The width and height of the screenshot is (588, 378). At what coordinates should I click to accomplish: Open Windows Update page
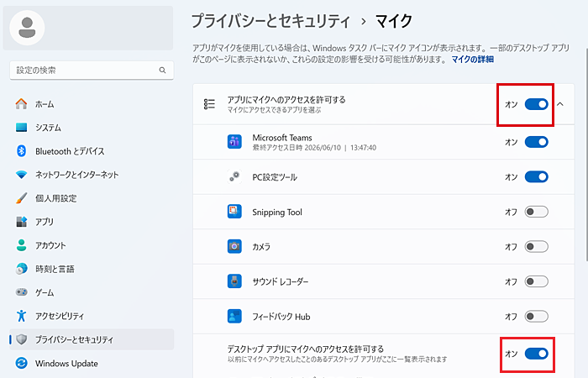pos(92,363)
